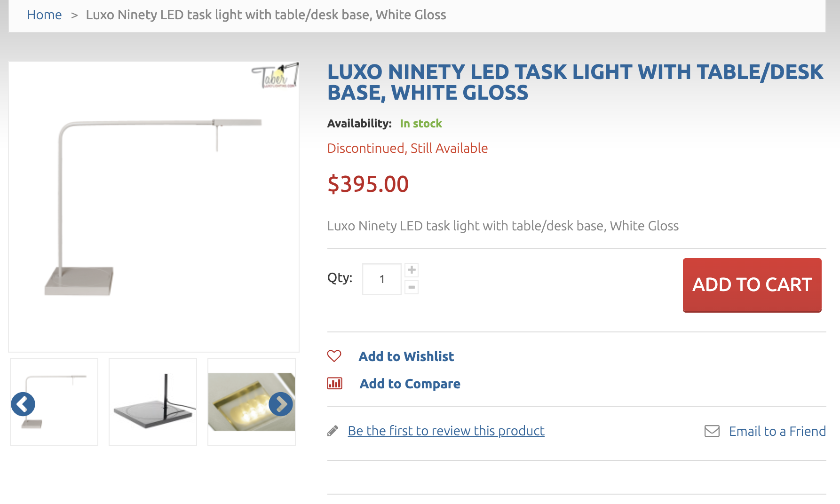Open Add to Compare link
The width and height of the screenshot is (840, 504).
(x=410, y=384)
